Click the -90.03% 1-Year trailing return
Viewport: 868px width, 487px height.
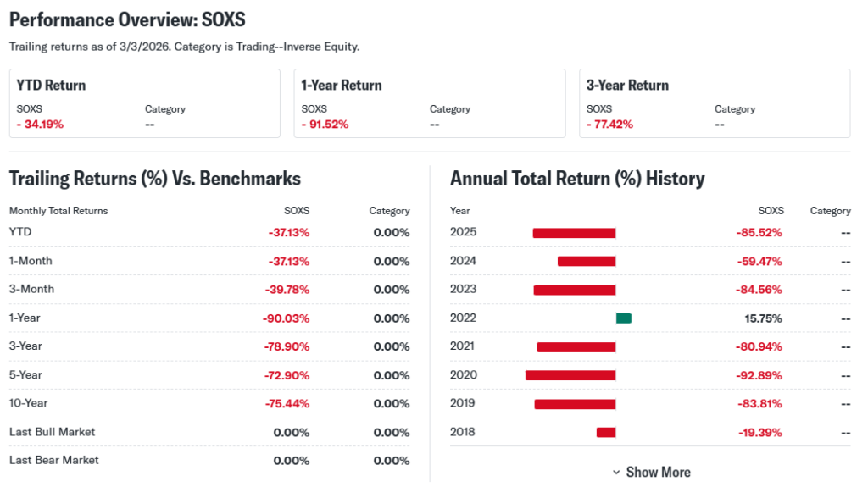(287, 318)
